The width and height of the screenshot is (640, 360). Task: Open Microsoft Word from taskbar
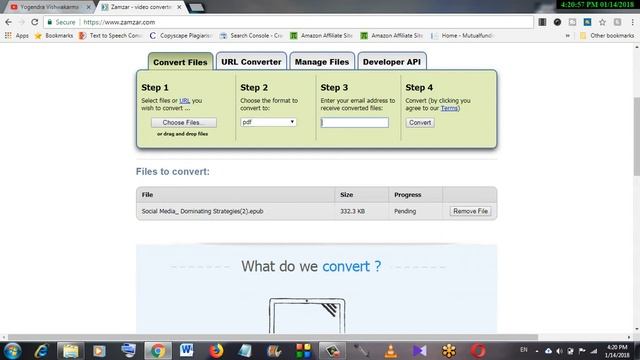click(187, 351)
